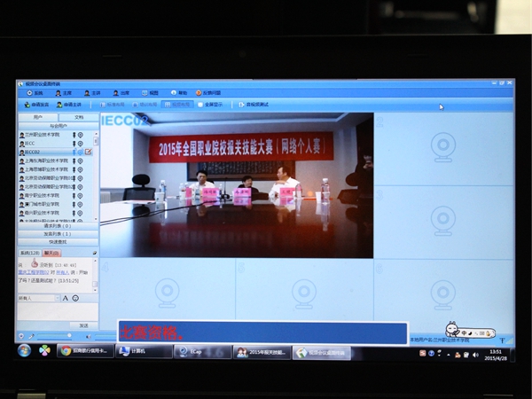Open 计算机 taskbar window
Viewport: 532px width, 399px height.
point(145,351)
